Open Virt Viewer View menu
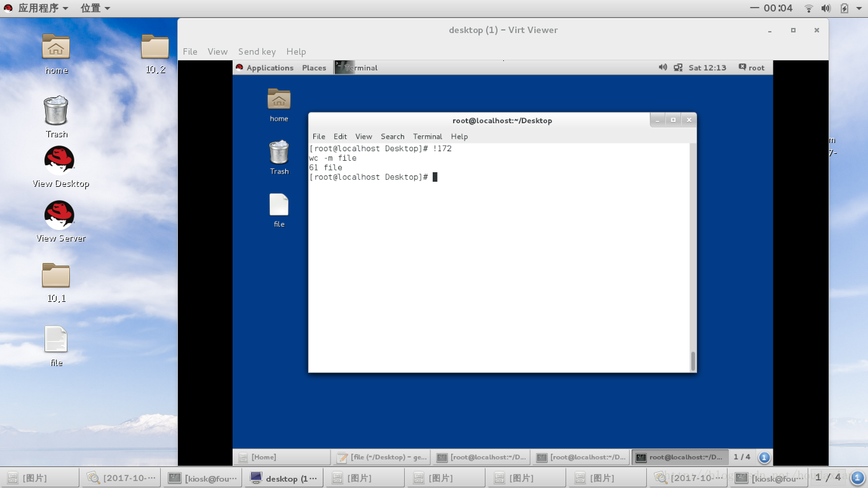Image resolution: width=868 pixels, height=488 pixels. (217, 51)
